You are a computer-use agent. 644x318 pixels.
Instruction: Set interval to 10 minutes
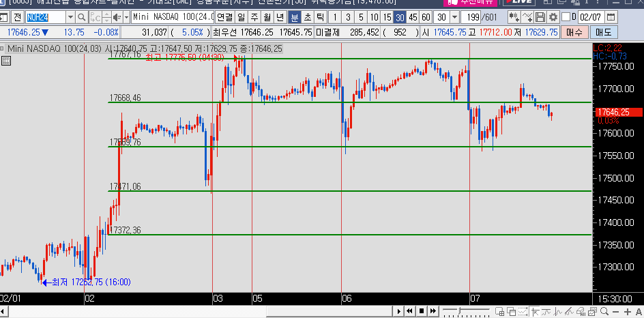point(374,17)
